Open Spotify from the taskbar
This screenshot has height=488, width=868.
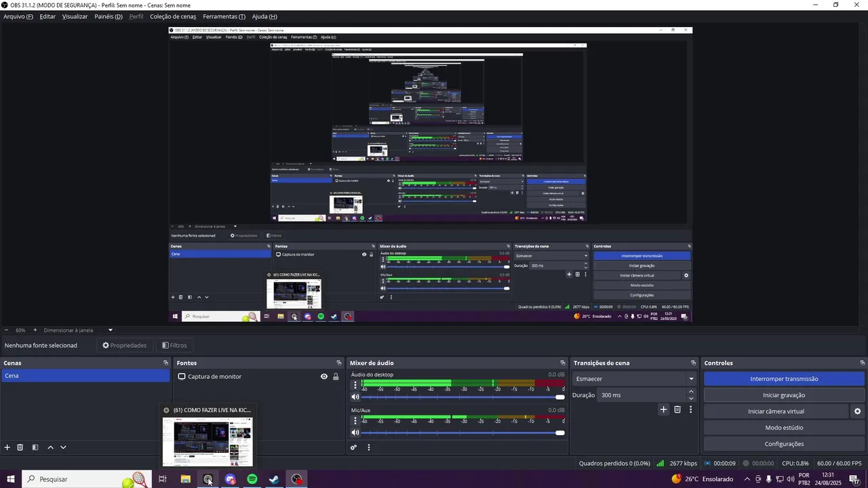tap(252, 479)
